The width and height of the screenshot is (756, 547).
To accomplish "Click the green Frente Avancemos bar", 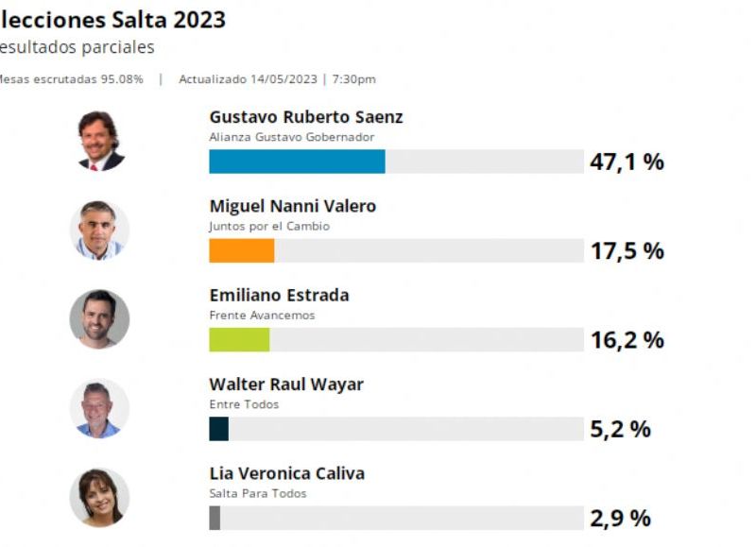I will (x=239, y=340).
